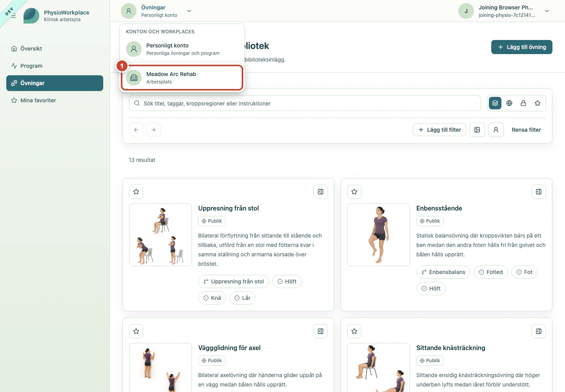Go to next page arrow

click(153, 130)
